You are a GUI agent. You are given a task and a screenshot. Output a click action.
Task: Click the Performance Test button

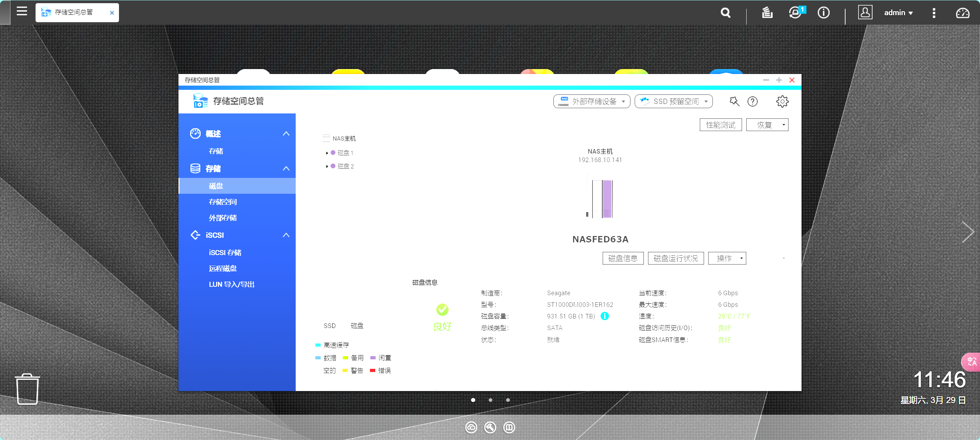tap(720, 124)
